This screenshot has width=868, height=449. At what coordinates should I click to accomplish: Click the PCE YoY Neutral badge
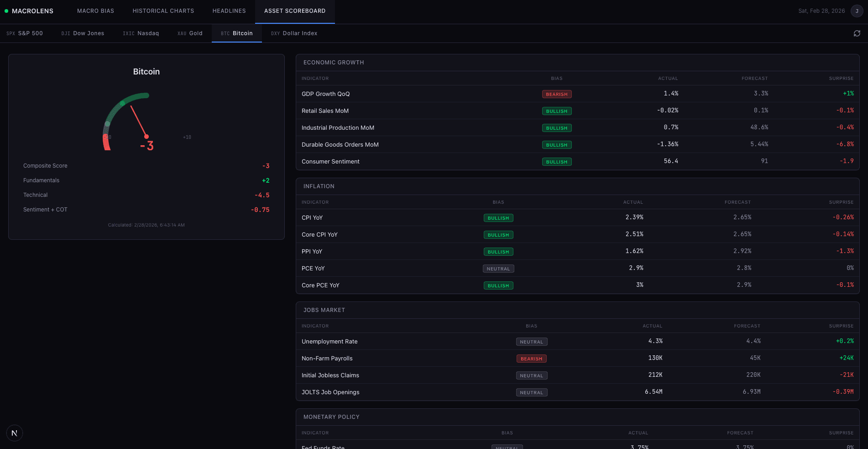click(498, 269)
